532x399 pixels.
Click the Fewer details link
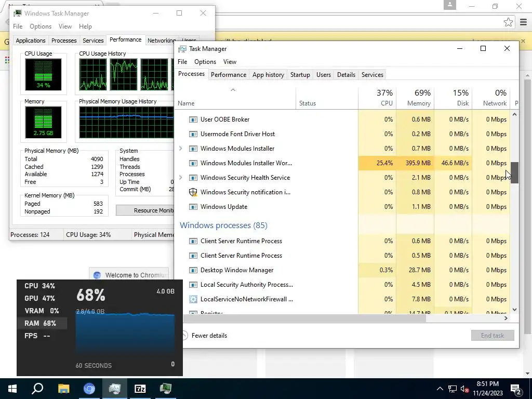pyautogui.click(x=209, y=336)
